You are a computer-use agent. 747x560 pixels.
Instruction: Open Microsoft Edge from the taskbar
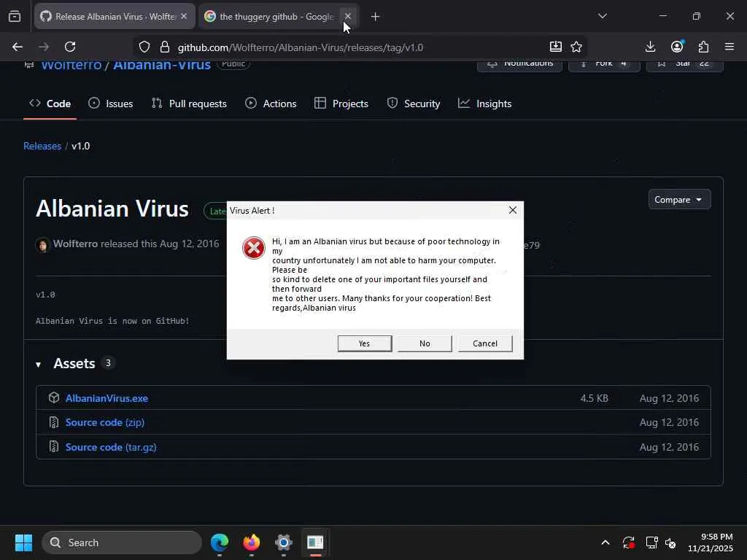click(x=220, y=542)
